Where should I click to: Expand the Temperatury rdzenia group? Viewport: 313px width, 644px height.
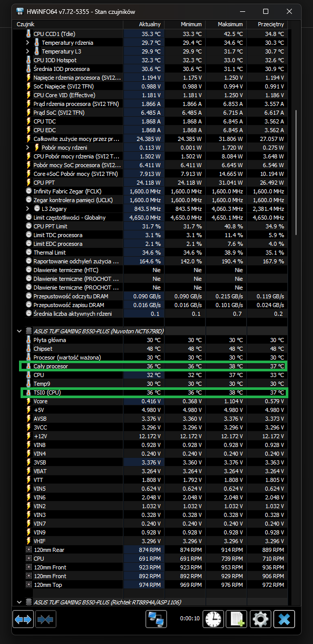tap(28, 43)
